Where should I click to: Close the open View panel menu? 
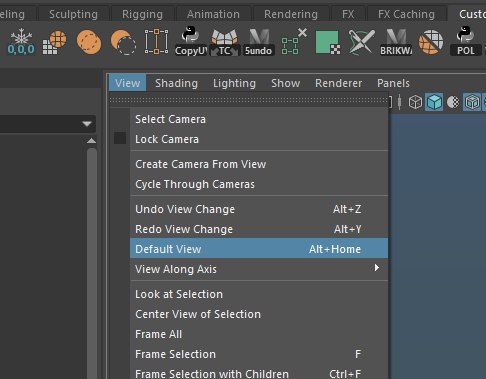(127, 83)
